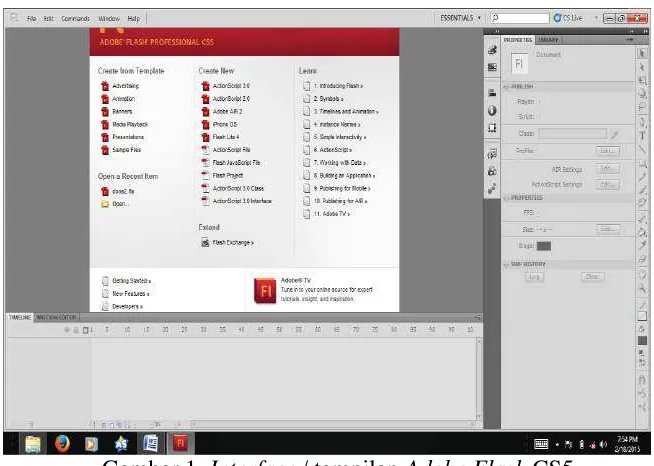
Task: Click Edit button for AIR Settings
Action: (x=608, y=169)
